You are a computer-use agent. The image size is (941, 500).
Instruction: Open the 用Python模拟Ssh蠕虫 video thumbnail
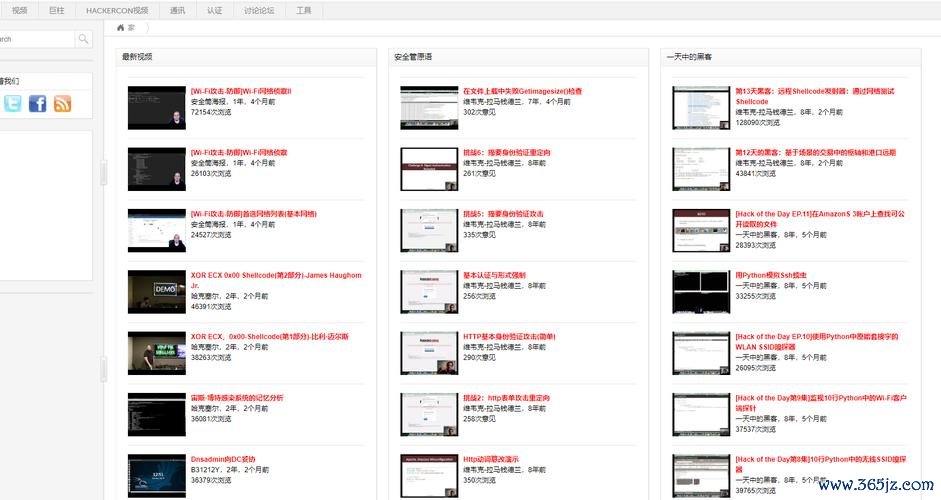coord(701,292)
